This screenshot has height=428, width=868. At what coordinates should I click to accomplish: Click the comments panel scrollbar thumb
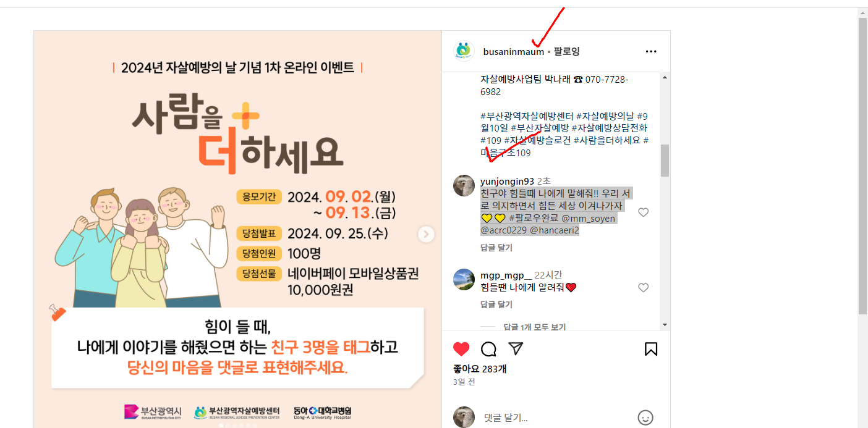665,161
